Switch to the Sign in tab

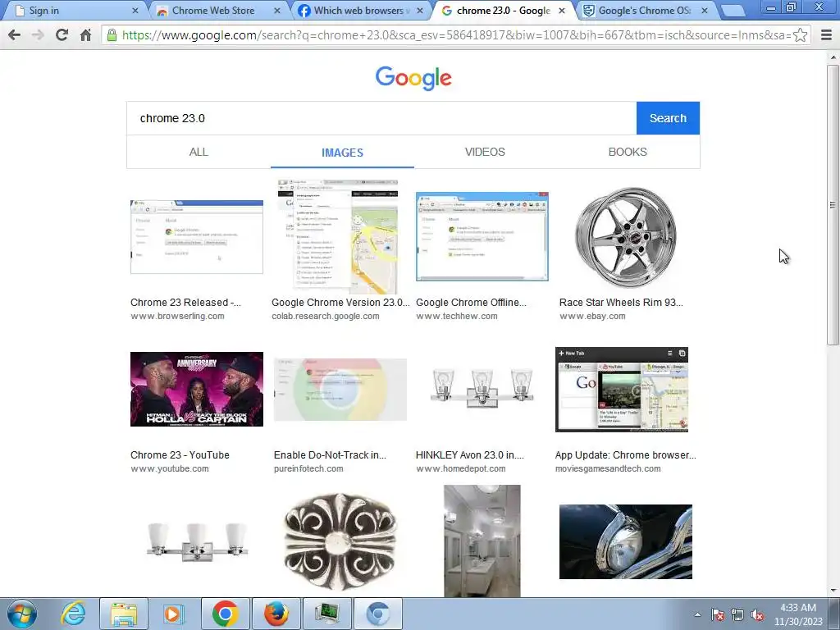(x=74, y=11)
